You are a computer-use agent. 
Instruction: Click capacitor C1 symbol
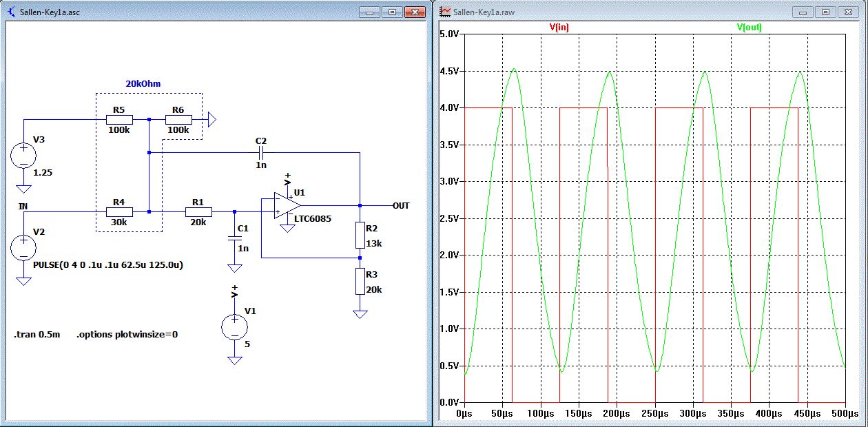point(234,238)
